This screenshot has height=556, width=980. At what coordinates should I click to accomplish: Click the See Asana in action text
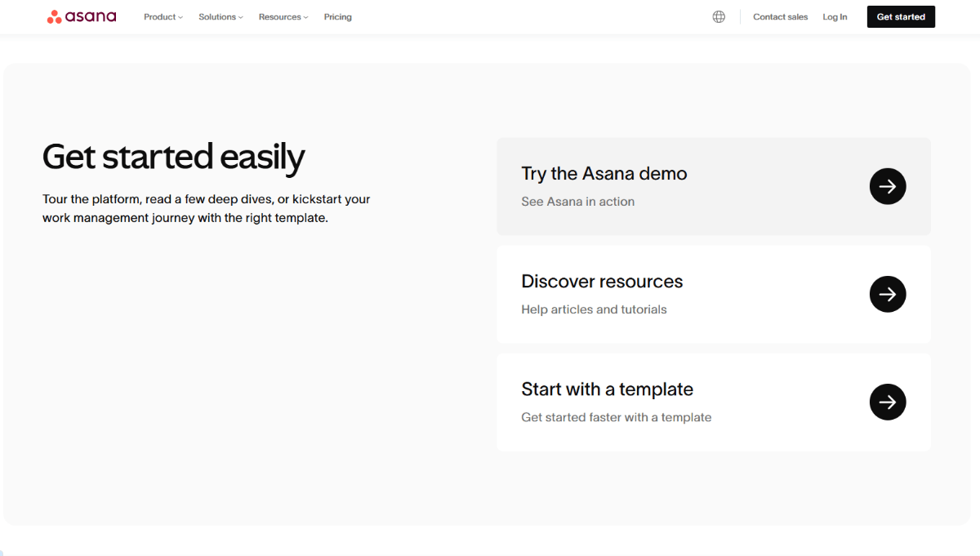578,201
